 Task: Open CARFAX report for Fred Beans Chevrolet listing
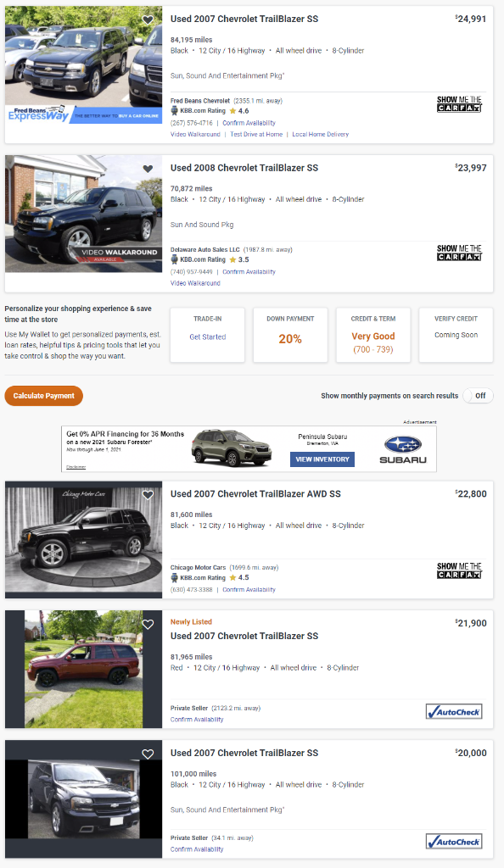pos(459,104)
